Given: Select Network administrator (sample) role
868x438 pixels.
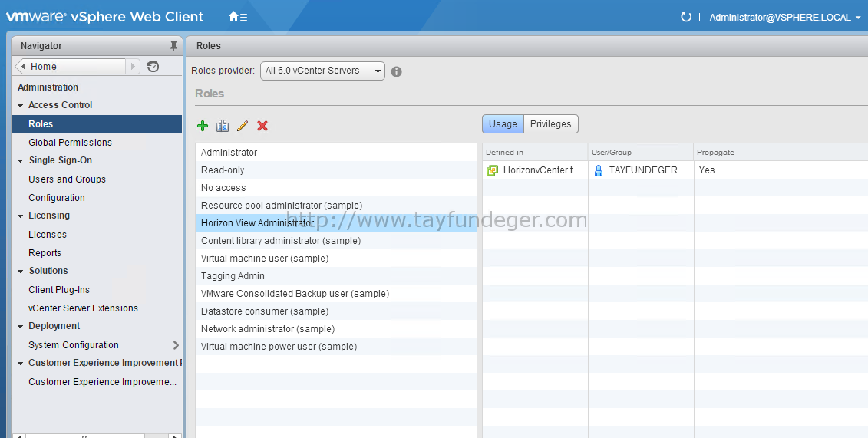Looking at the screenshot, I should 336,329.
